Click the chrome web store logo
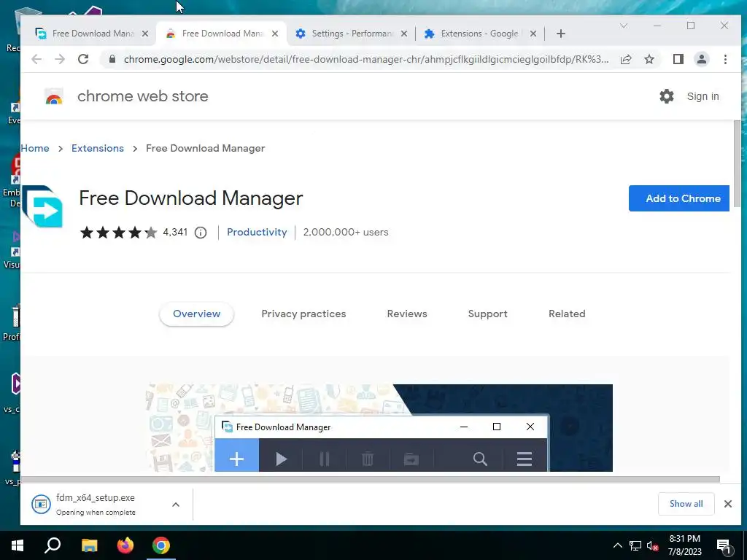 (54, 96)
